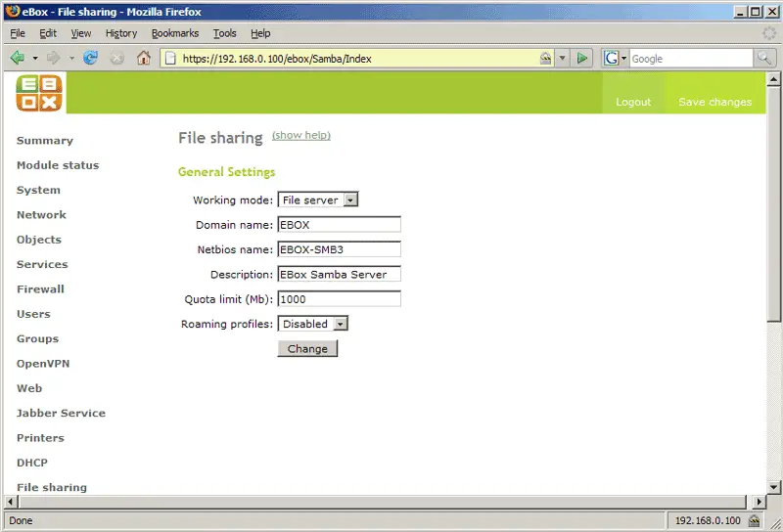Click the horizontal scrollbar left arrow
Viewport: 783px width, 532px height.
(x=11, y=502)
